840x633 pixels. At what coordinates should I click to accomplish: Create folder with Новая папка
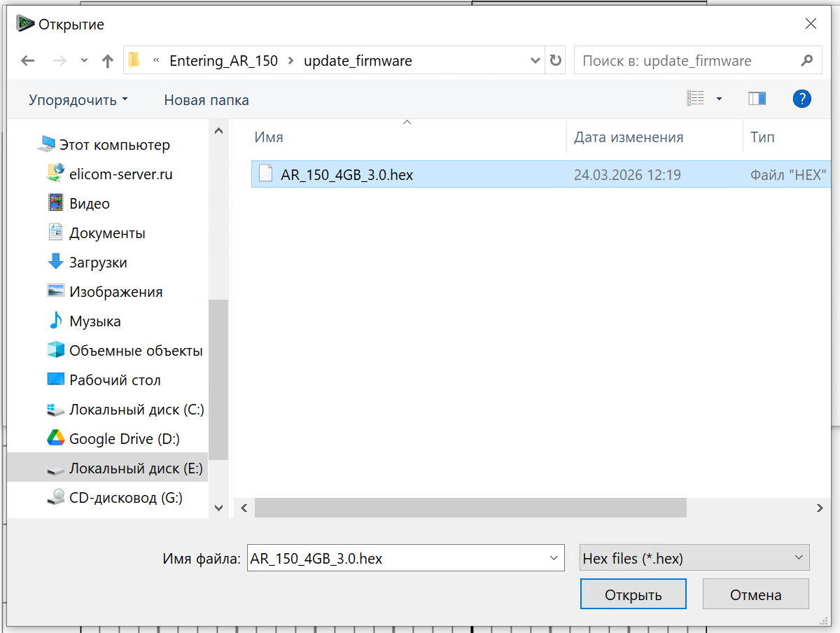(x=206, y=100)
